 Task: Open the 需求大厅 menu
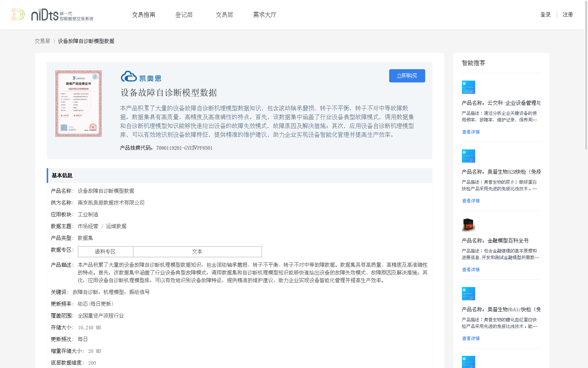(x=265, y=15)
